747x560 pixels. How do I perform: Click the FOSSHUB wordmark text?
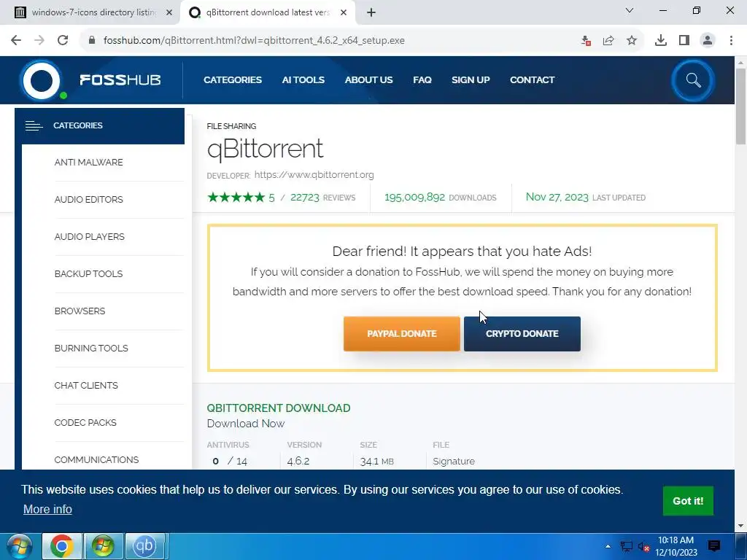pos(120,80)
